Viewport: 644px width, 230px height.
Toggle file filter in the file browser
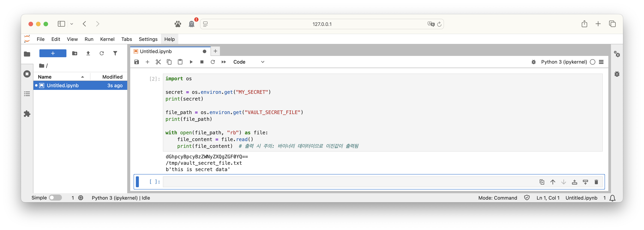tap(115, 53)
